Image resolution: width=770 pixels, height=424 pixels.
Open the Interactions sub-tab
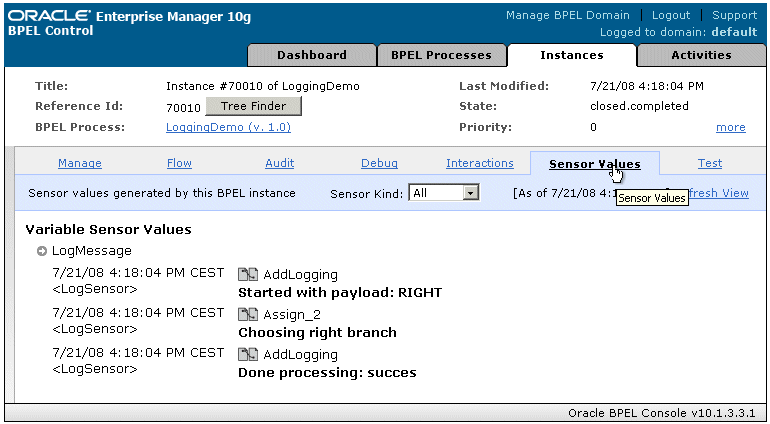pyautogui.click(x=480, y=163)
